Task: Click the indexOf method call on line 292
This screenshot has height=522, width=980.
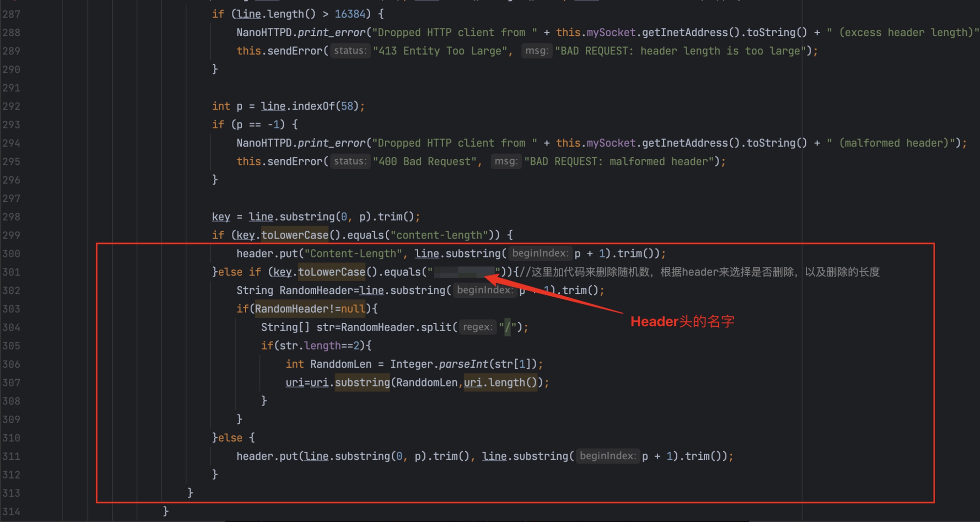Action: [x=313, y=106]
